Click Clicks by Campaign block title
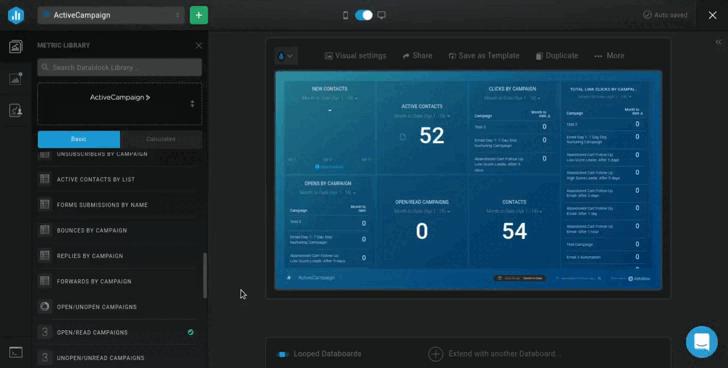Image resolution: width=728 pixels, height=368 pixels. 512,89
